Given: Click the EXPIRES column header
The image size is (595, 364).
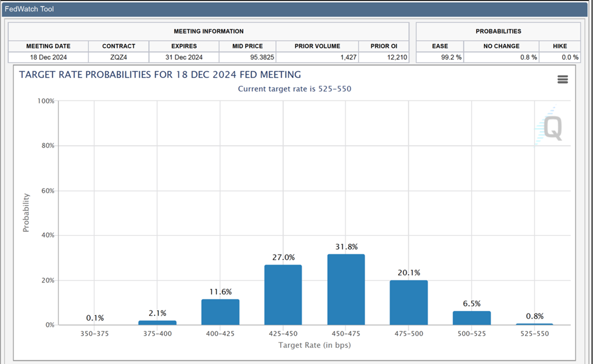Looking at the screenshot, I should coord(184,47).
